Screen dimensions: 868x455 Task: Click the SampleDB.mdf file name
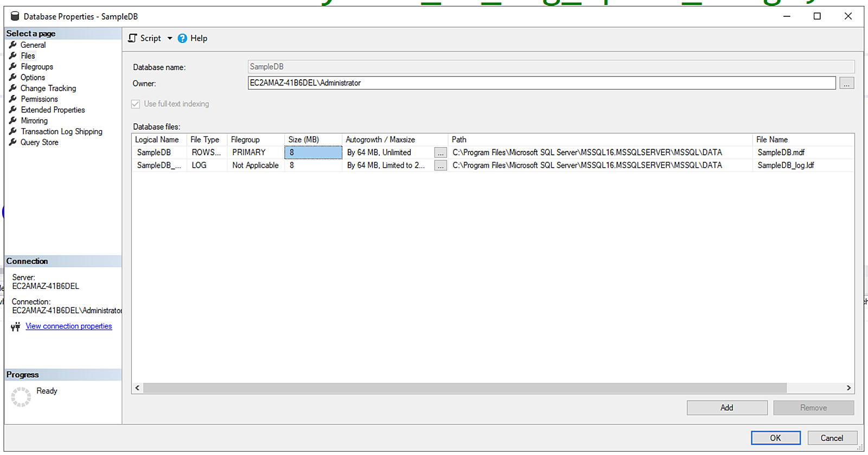tap(781, 153)
